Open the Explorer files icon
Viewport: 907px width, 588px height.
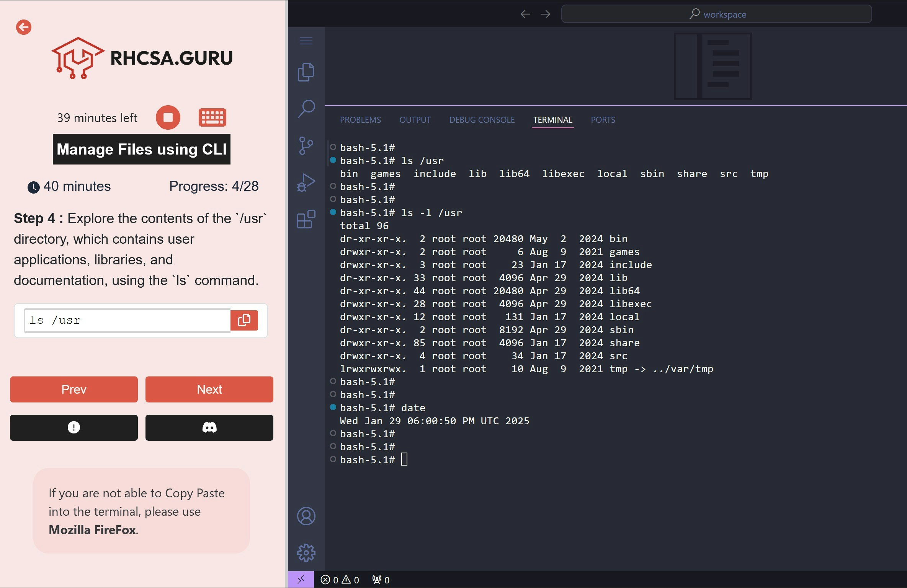tap(306, 72)
